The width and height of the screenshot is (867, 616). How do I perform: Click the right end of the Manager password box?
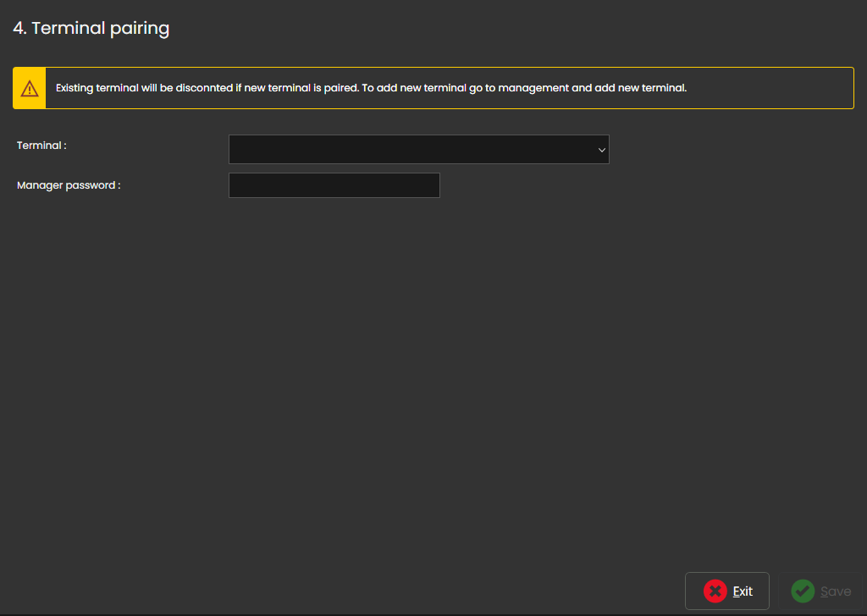(x=428, y=185)
